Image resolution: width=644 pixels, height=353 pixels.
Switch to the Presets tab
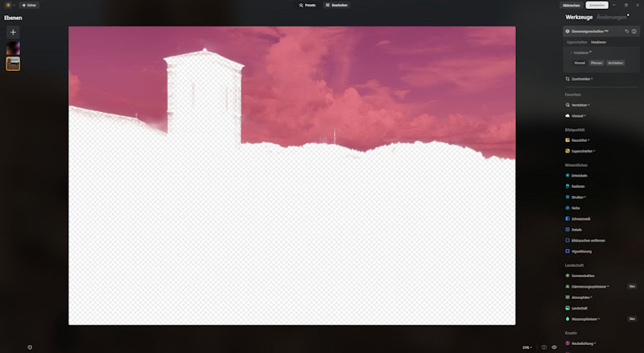pos(307,5)
